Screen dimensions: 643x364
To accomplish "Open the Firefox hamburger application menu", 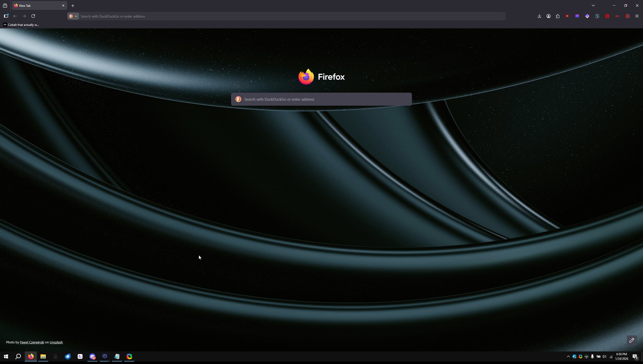I will pyautogui.click(x=637, y=16).
